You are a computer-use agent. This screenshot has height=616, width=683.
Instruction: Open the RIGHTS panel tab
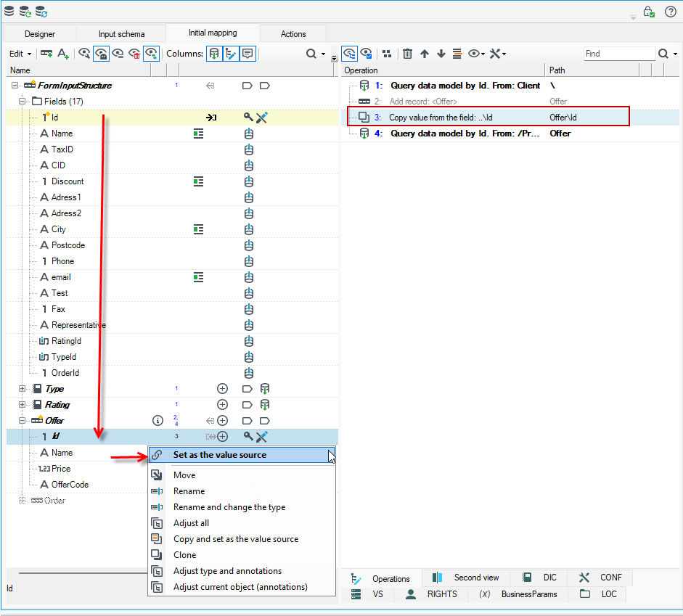click(x=431, y=594)
